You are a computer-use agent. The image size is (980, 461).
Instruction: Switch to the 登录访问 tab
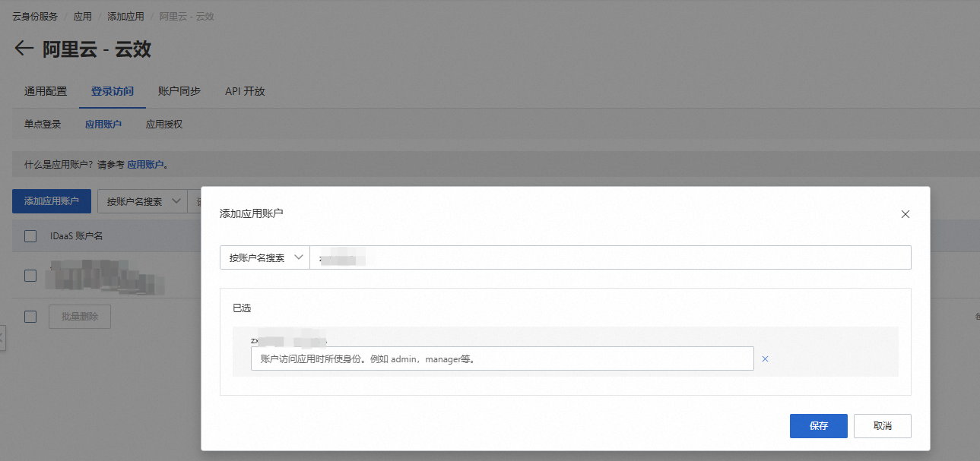113,91
